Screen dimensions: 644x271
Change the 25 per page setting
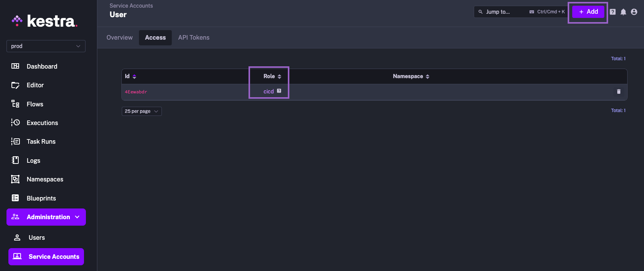coord(141,111)
